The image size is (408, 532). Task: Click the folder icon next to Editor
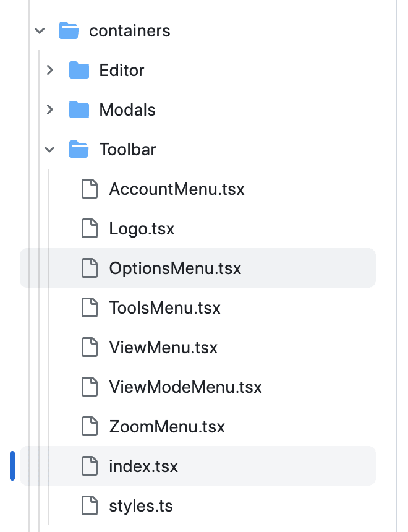click(x=79, y=70)
